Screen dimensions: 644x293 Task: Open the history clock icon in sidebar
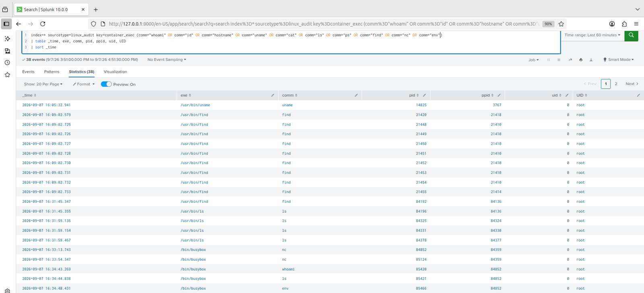coord(7,63)
